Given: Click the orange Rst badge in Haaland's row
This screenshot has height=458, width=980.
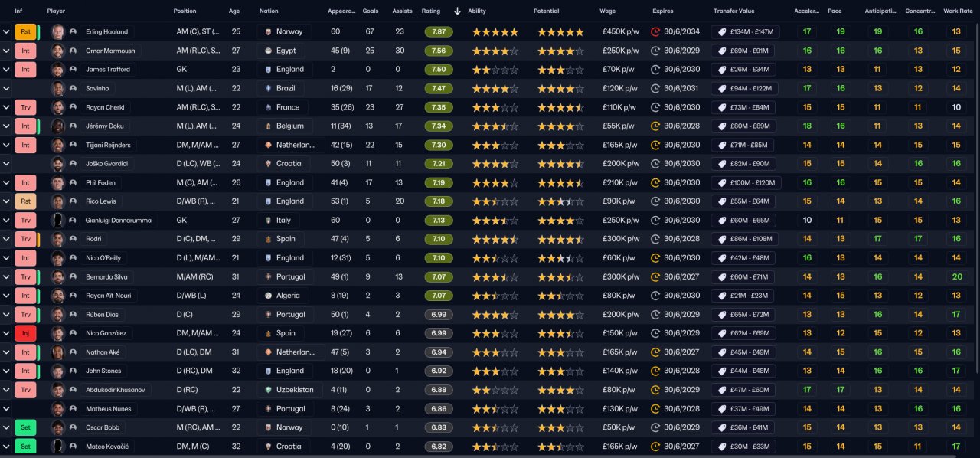Looking at the screenshot, I should click(25, 32).
